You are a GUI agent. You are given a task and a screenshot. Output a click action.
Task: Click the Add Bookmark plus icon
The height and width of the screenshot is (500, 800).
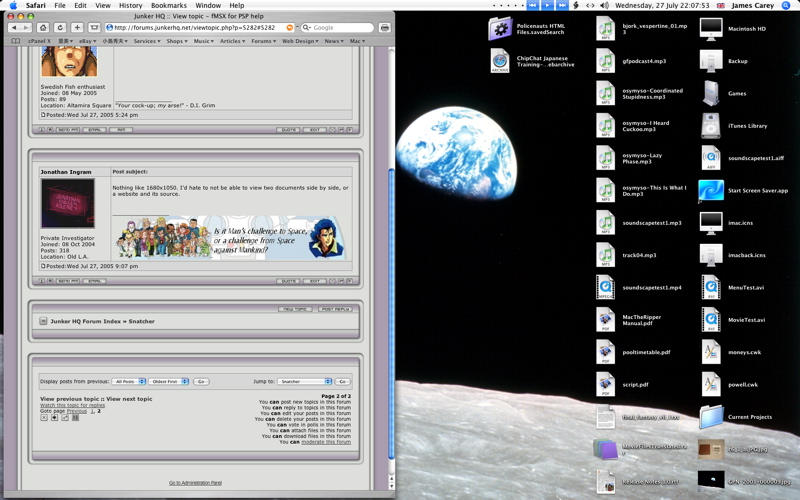(x=77, y=28)
